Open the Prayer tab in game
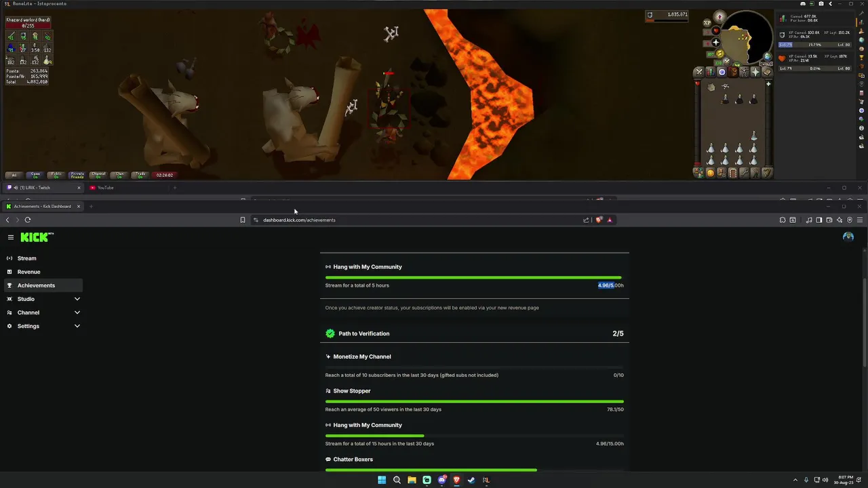The width and height of the screenshot is (868, 488). pyautogui.click(x=755, y=72)
